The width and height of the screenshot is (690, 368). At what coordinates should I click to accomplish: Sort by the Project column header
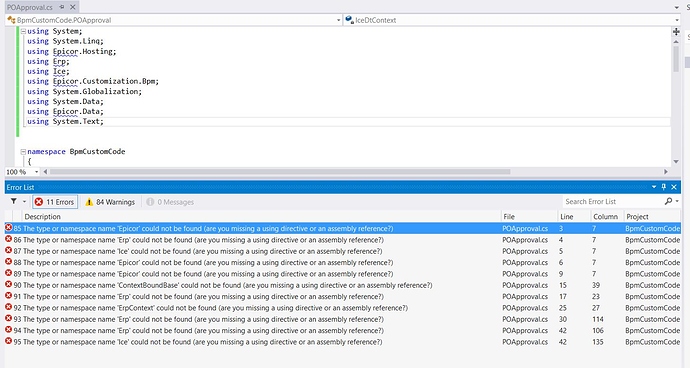652,217
